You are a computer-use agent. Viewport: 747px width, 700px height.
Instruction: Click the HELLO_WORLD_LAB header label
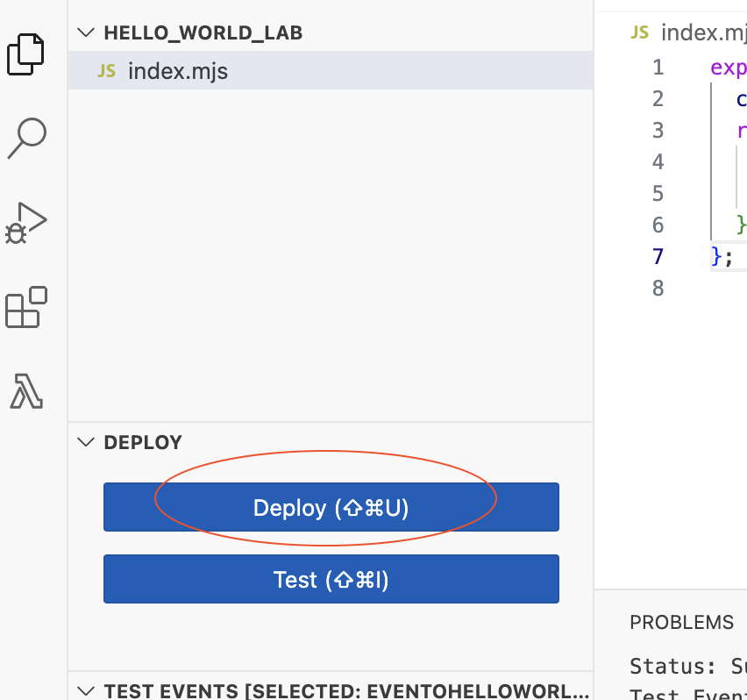click(x=203, y=32)
